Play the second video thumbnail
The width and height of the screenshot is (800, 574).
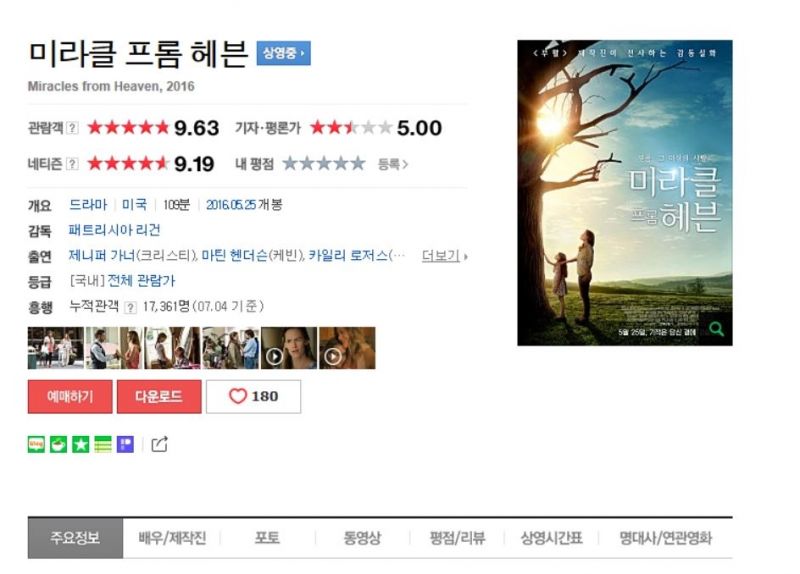pyautogui.click(x=347, y=348)
